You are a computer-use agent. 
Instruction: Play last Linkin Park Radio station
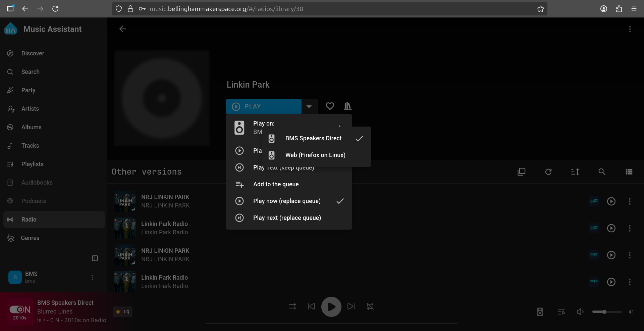611,282
